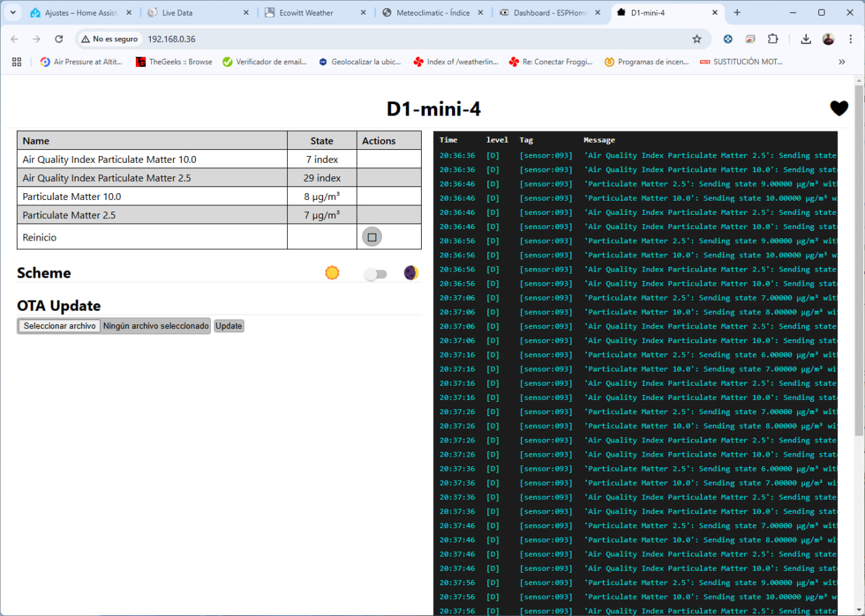Toggle the Scheme dark mode switch
Viewport: 865px width, 616px height.
[375, 274]
